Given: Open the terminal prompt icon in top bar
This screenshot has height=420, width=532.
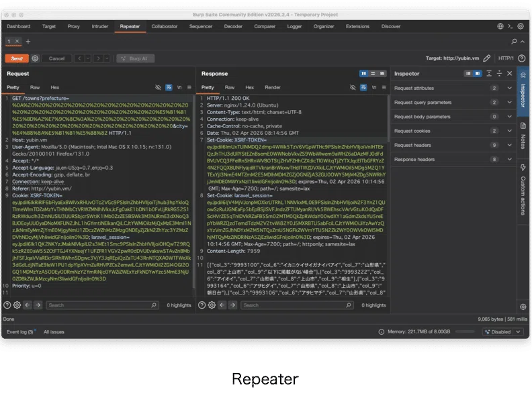Looking at the screenshot, I should (511, 26).
